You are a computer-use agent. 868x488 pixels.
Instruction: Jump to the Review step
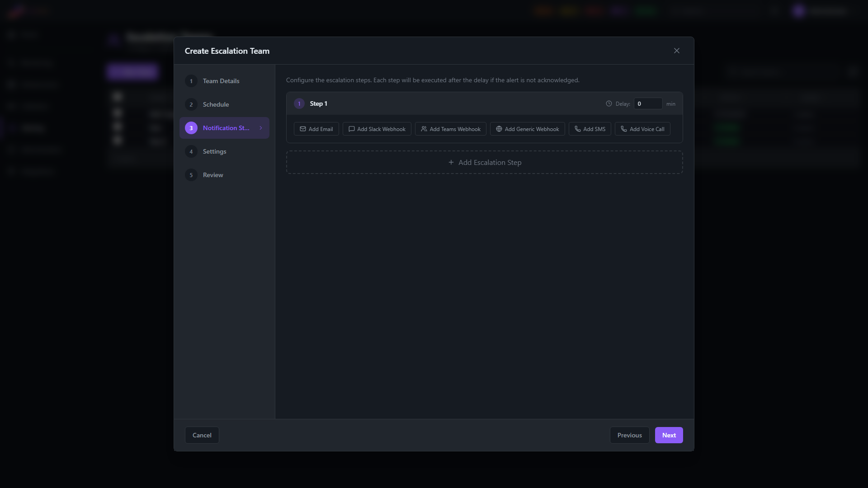(x=224, y=175)
